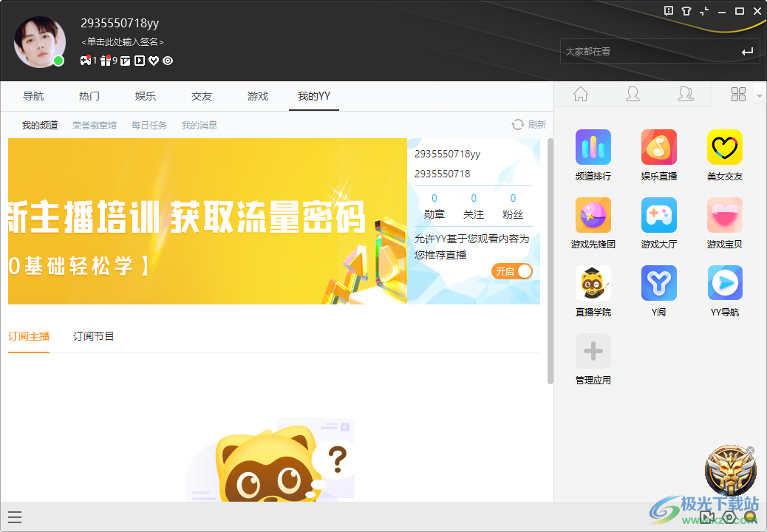
Task: Click the task notepad icon under signature
Action: [x=125, y=61]
